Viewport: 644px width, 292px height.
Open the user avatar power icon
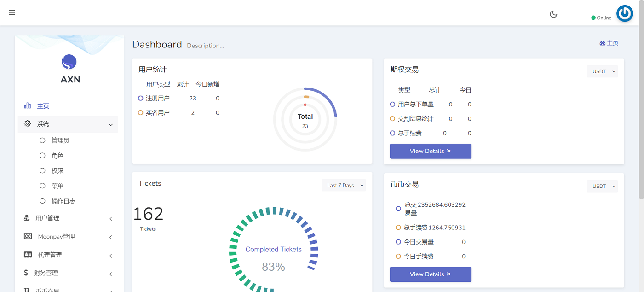click(x=625, y=14)
